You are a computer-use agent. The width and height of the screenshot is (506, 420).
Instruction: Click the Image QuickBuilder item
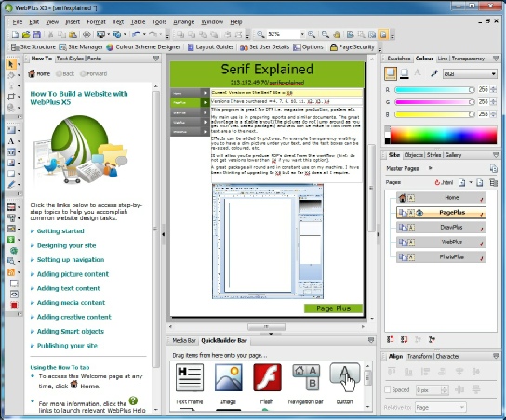click(x=228, y=384)
